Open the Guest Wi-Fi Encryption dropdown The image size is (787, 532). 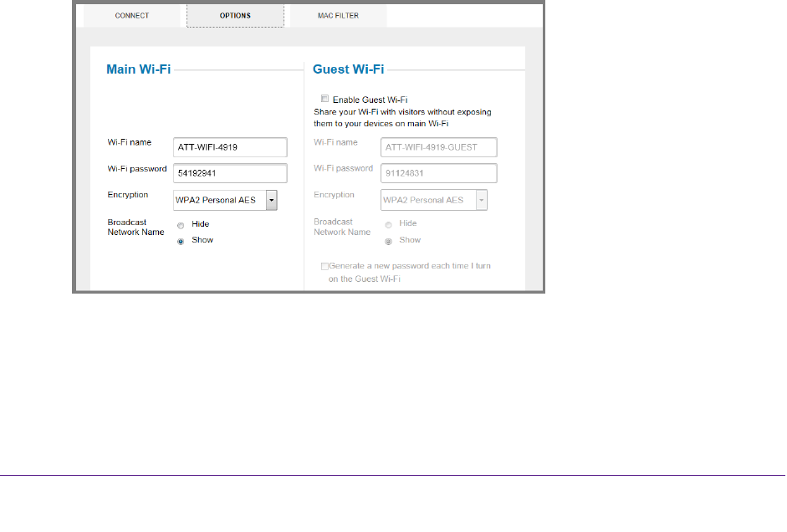[434, 200]
